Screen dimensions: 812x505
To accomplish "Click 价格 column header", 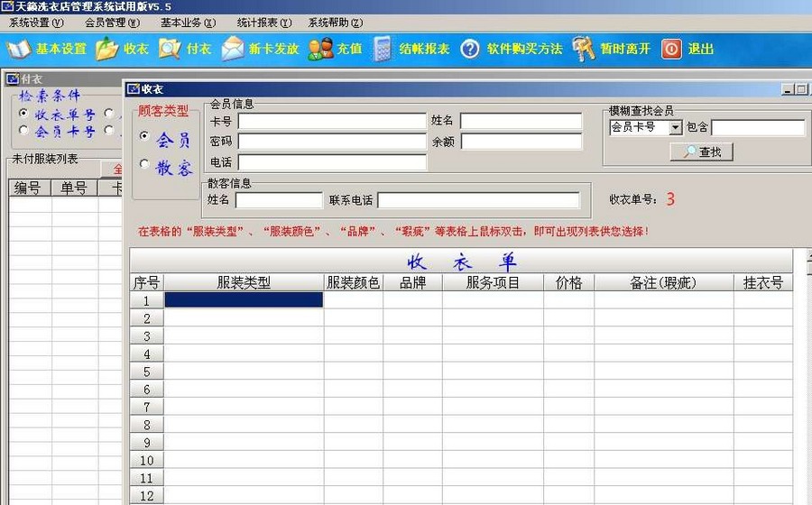I will 569,282.
